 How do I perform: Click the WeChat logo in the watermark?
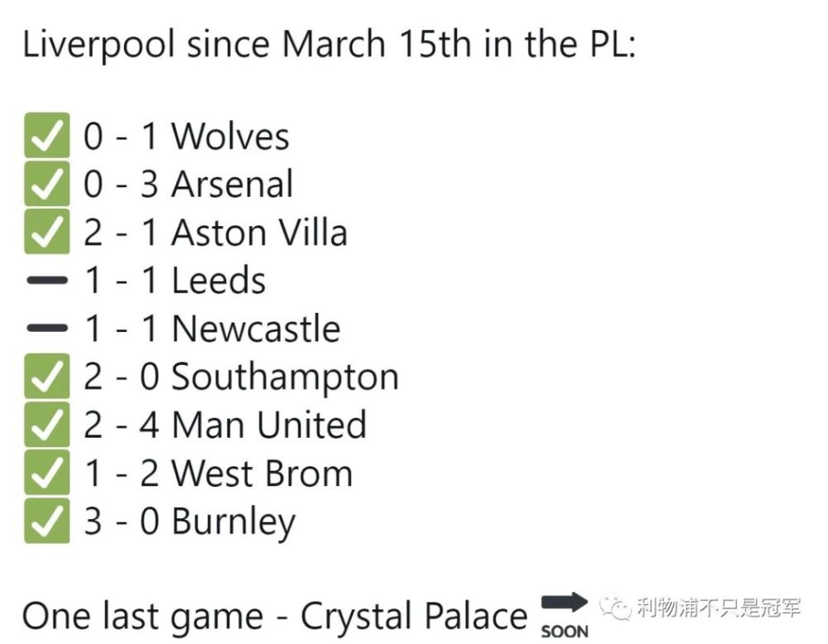point(616,608)
